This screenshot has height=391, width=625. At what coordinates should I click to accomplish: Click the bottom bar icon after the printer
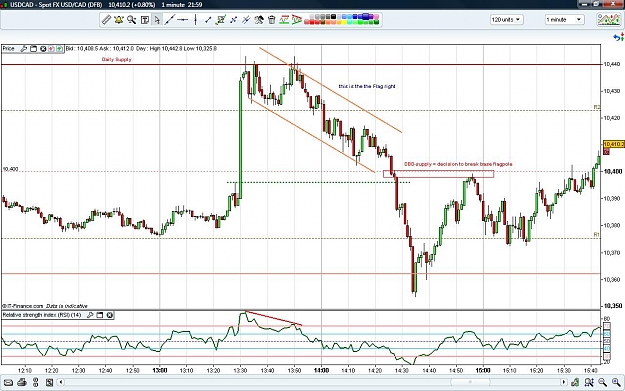pos(35,383)
